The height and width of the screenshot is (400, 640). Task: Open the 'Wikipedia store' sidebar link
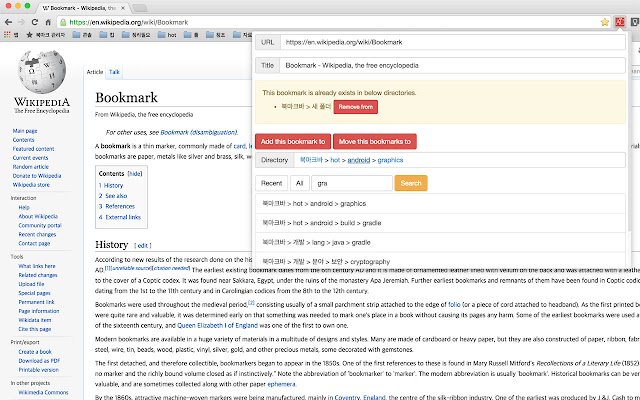31,185
